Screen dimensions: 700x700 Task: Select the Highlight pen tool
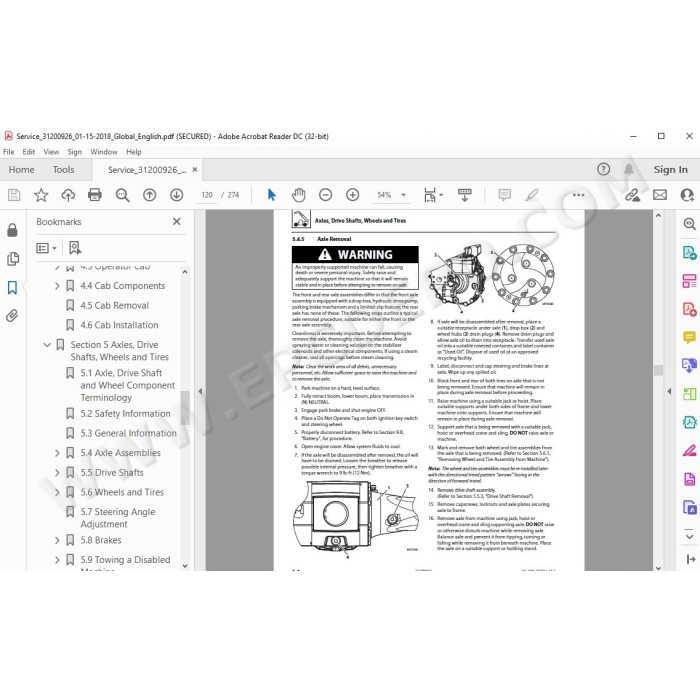point(532,195)
